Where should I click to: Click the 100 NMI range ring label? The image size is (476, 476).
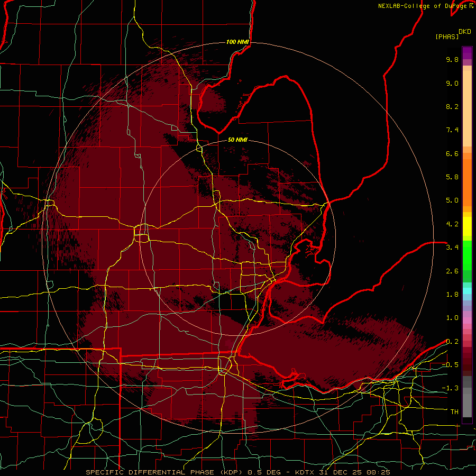tap(237, 42)
